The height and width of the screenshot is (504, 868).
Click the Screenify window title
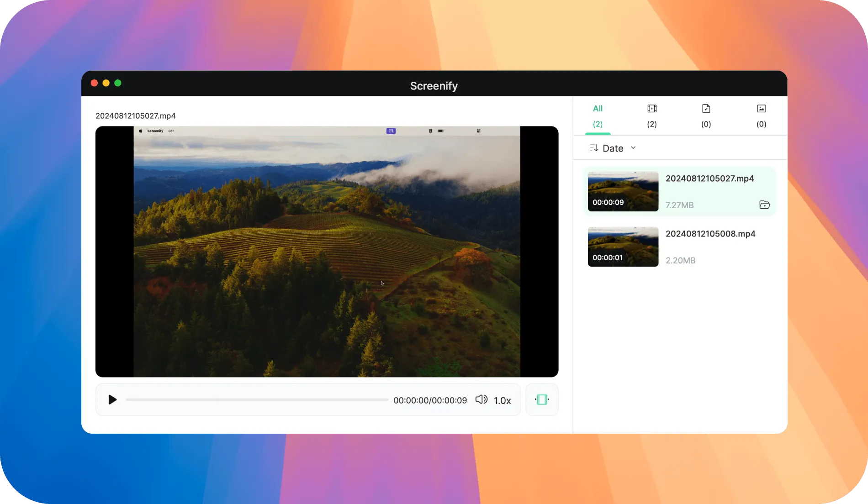click(434, 86)
